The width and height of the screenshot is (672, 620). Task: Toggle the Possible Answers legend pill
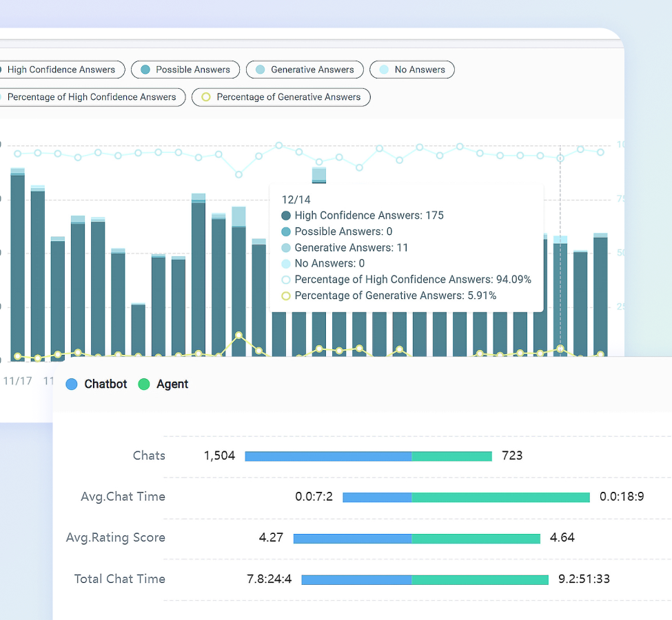coord(185,70)
